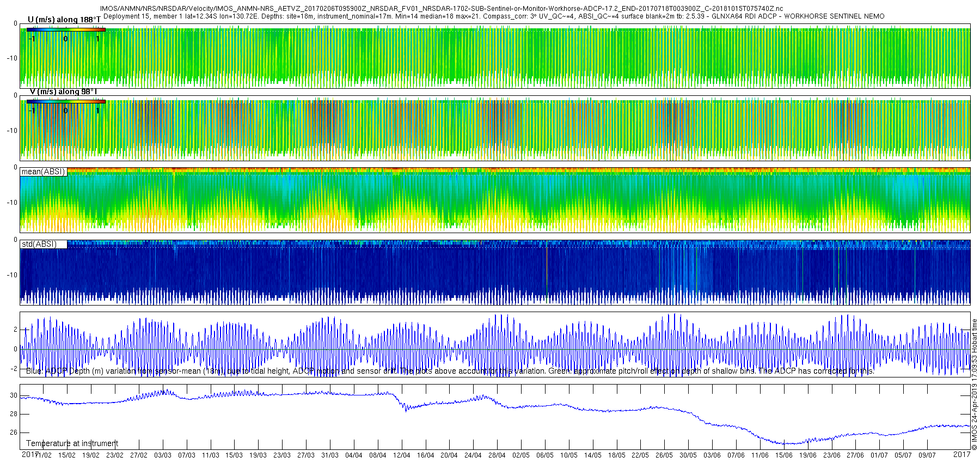Click the '19/06' date tick label

[808, 455]
